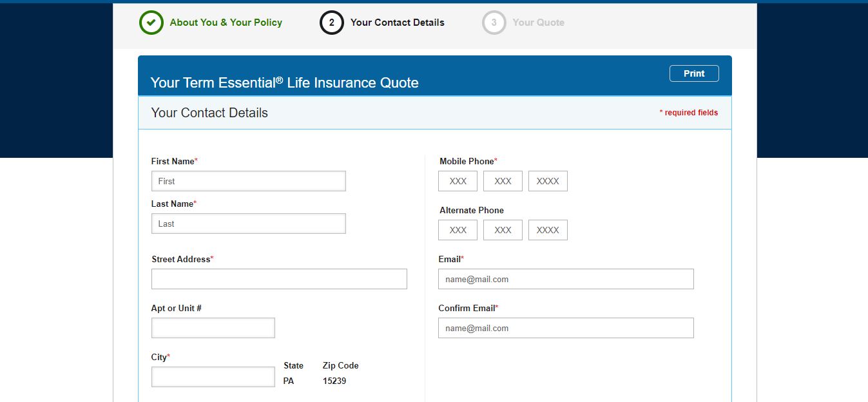Click Mobile Phone area code box
This screenshot has height=402, width=868.
click(x=458, y=181)
